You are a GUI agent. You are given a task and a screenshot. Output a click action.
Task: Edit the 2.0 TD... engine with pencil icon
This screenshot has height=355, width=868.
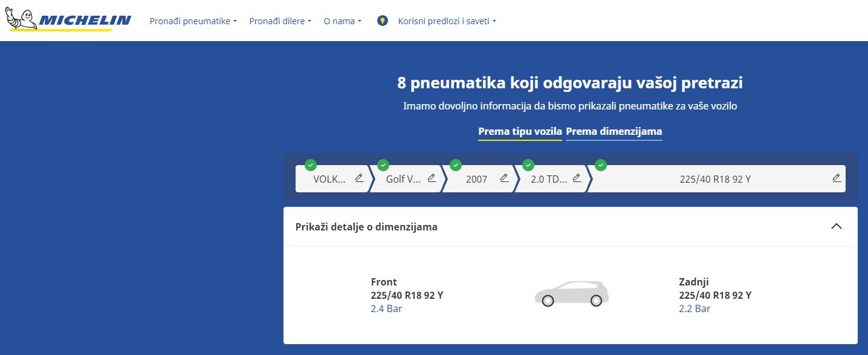[x=577, y=178]
